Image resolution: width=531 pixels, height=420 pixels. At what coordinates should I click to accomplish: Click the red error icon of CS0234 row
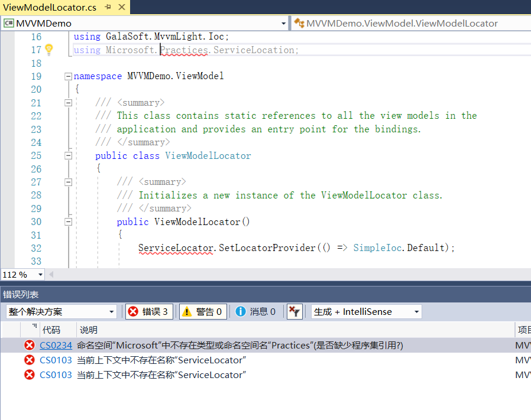pyautogui.click(x=30, y=346)
